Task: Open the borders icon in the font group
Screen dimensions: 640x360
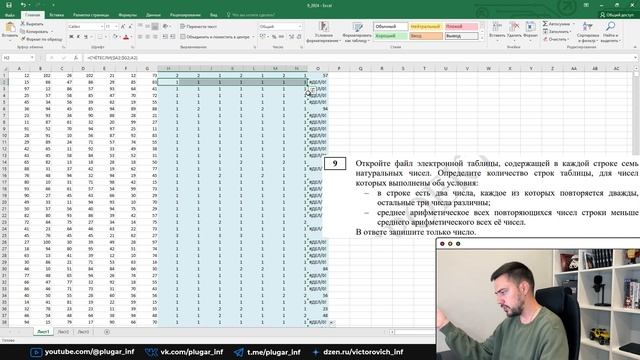Action: pos(99,37)
